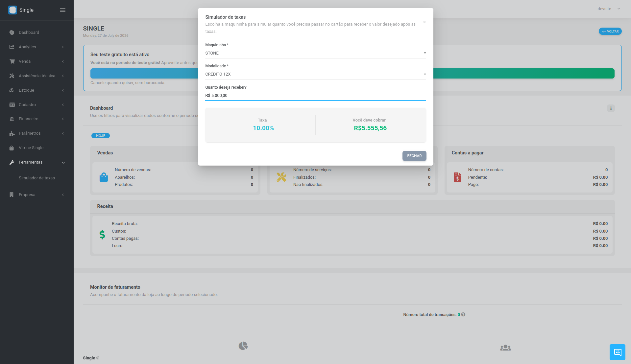Click the Single logo icon

click(12, 10)
